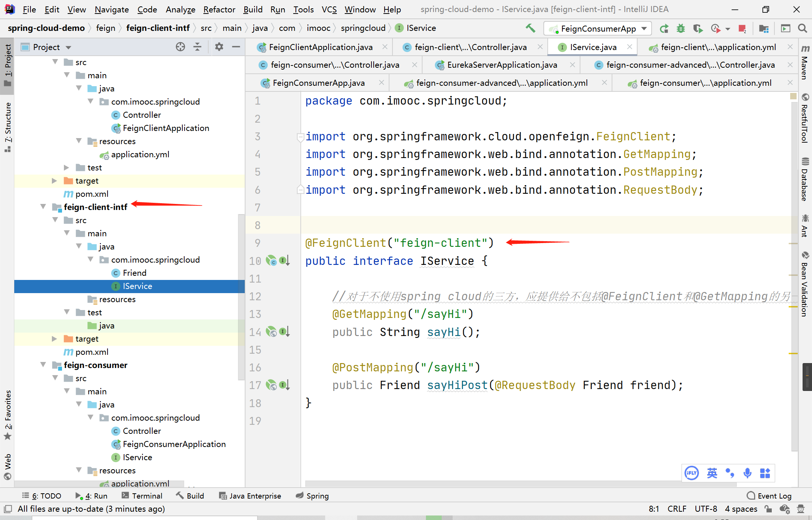
Task: Collapse the feign-client-intf module node
Action: point(43,207)
